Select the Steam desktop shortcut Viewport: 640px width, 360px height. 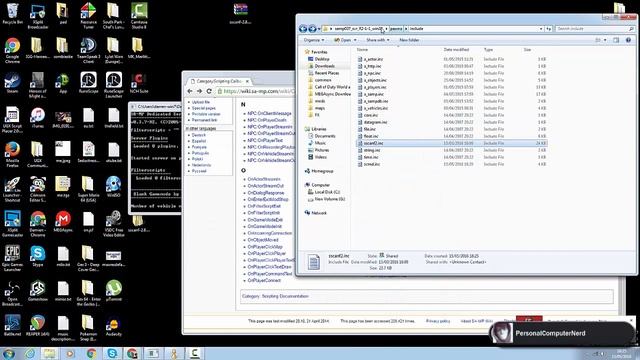pyautogui.click(x=12, y=83)
